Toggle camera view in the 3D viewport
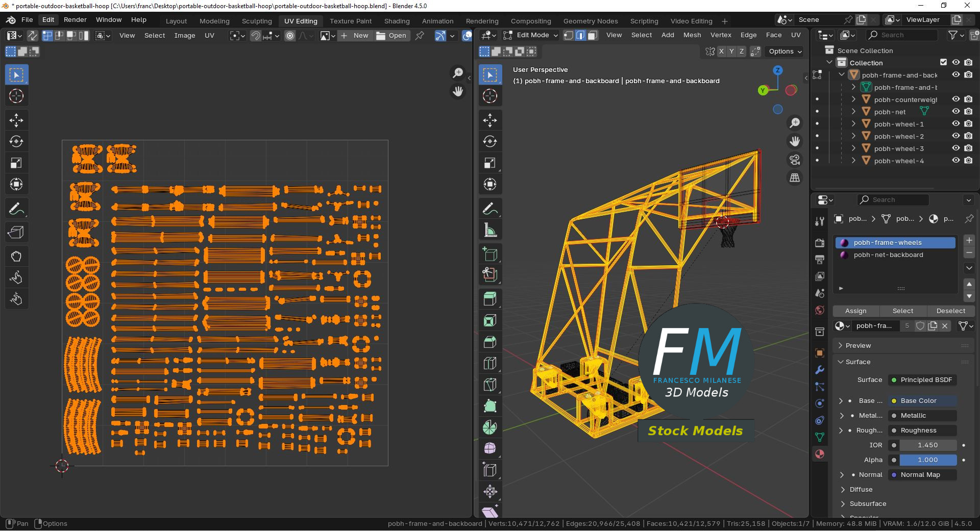 tap(795, 160)
